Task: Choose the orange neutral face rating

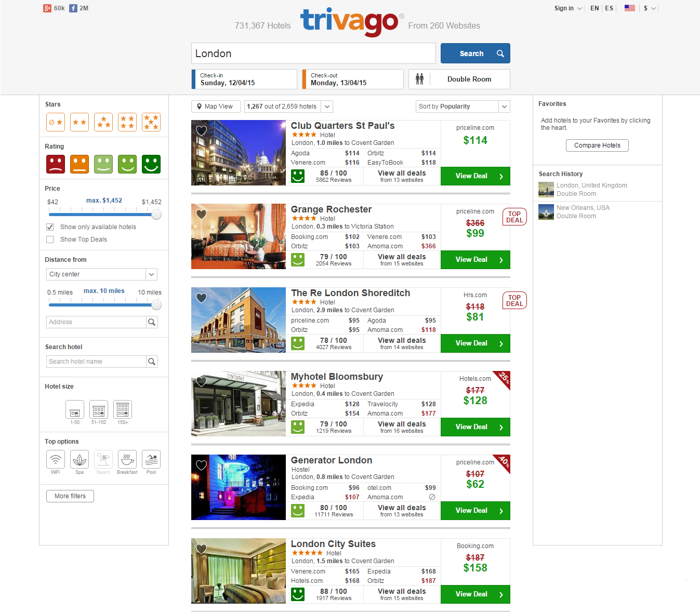Action: pyautogui.click(x=80, y=164)
